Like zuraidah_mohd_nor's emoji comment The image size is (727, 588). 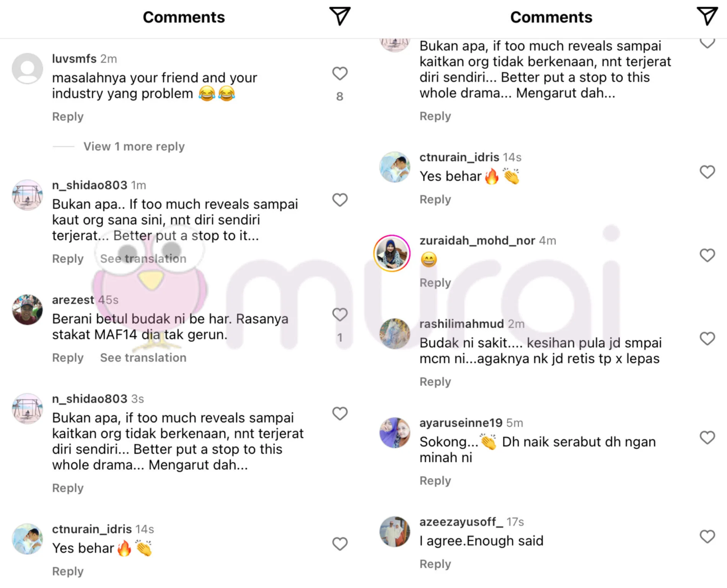click(x=707, y=255)
